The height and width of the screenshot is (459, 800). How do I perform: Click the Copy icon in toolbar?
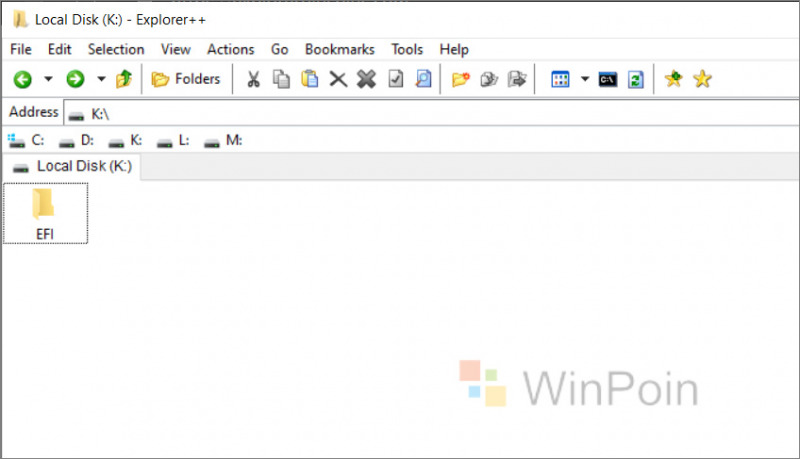282,79
